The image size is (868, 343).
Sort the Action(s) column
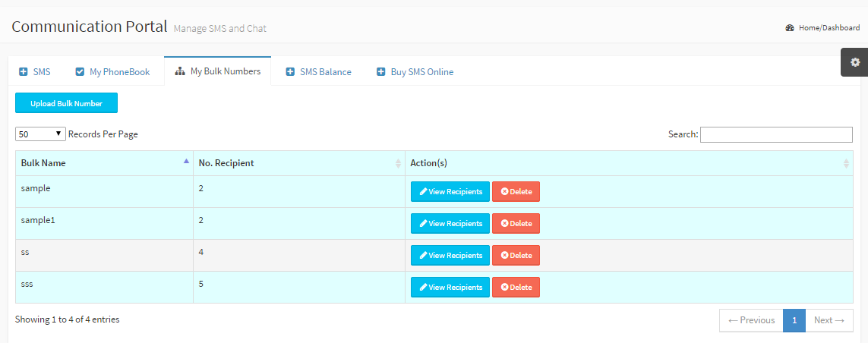(846, 163)
